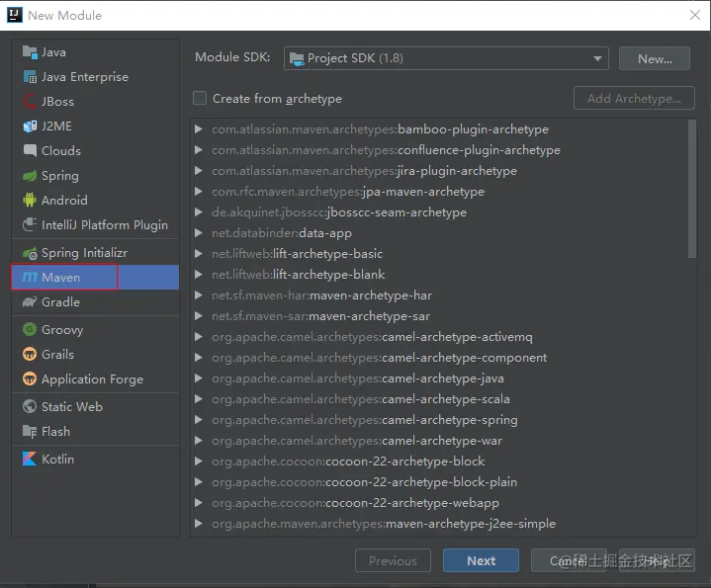This screenshot has height=588, width=711.
Task: Pick the Android module type
Action: [95, 200]
